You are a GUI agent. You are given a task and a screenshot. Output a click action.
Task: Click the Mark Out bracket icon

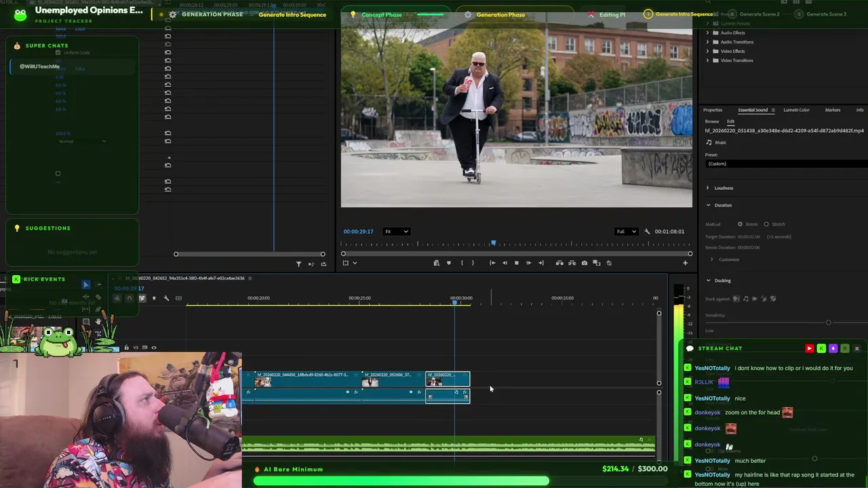473,263
